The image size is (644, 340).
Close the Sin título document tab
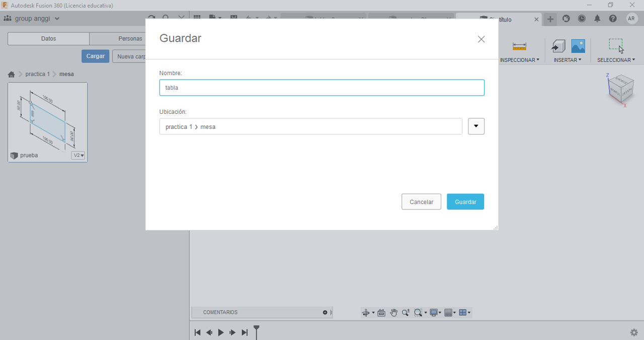[536, 20]
